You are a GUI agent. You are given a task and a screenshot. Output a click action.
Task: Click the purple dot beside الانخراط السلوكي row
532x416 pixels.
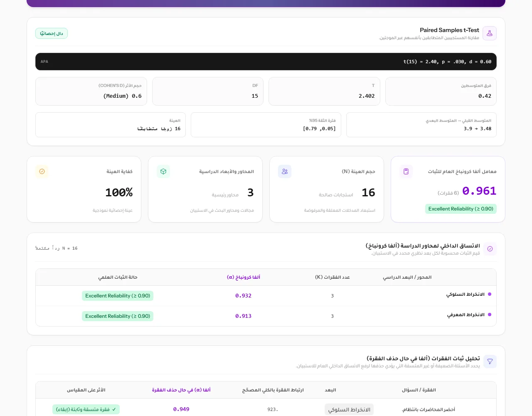point(490,294)
